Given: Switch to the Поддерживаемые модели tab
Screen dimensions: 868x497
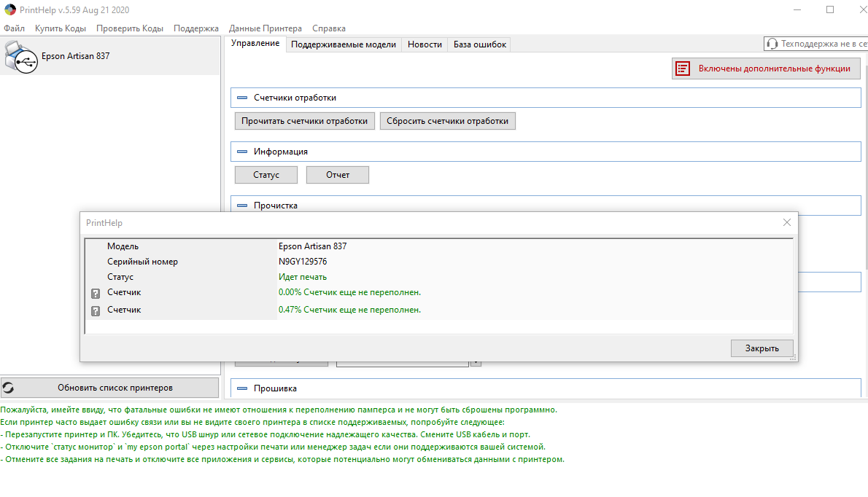Looking at the screenshot, I should (343, 44).
